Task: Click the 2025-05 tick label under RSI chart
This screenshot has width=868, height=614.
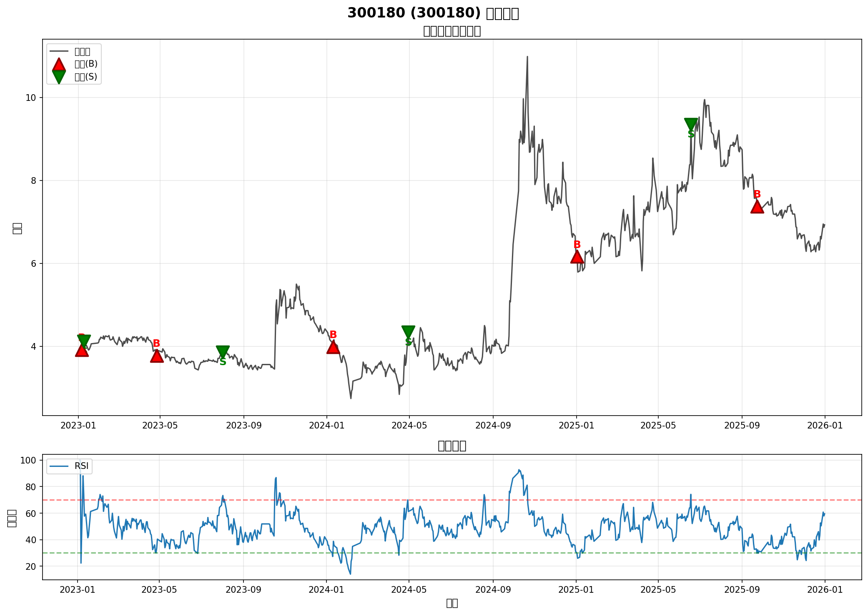Action: [x=658, y=590]
